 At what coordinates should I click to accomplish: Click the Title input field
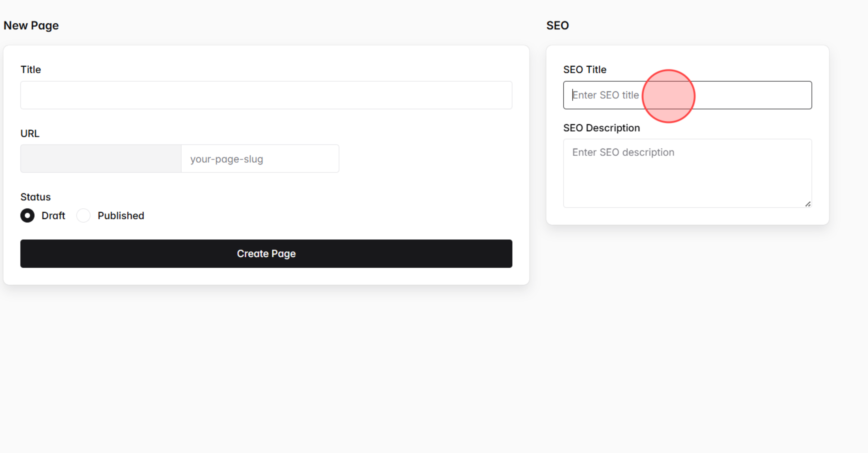pos(266,95)
